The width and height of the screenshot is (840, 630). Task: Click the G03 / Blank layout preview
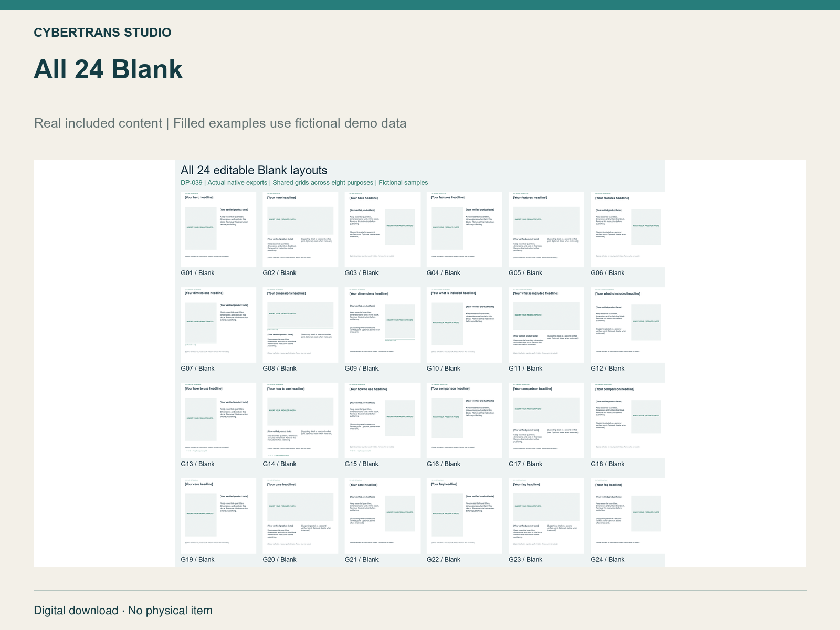pyautogui.click(x=382, y=229)
